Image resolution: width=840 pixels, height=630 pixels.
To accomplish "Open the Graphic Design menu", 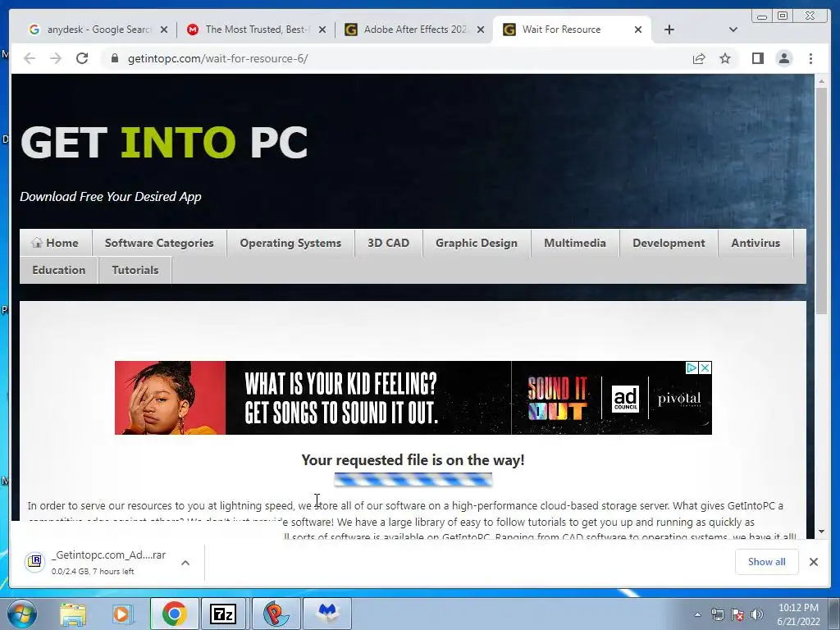I will (x=477, y=243).
